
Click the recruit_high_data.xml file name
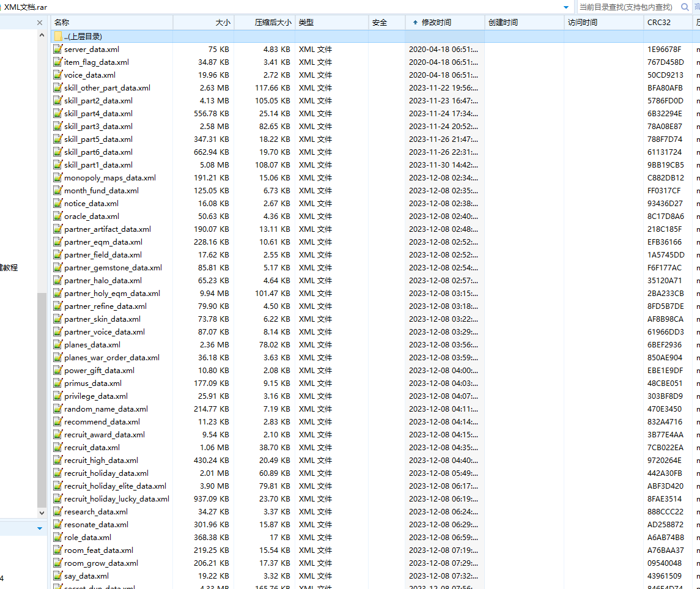tap(101, 461)
